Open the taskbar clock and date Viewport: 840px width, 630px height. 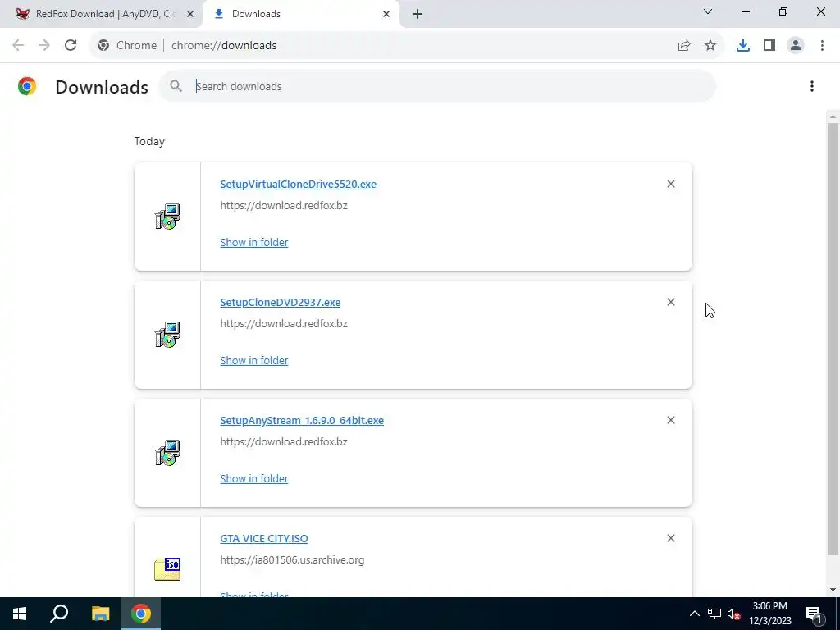coord(769,614)
